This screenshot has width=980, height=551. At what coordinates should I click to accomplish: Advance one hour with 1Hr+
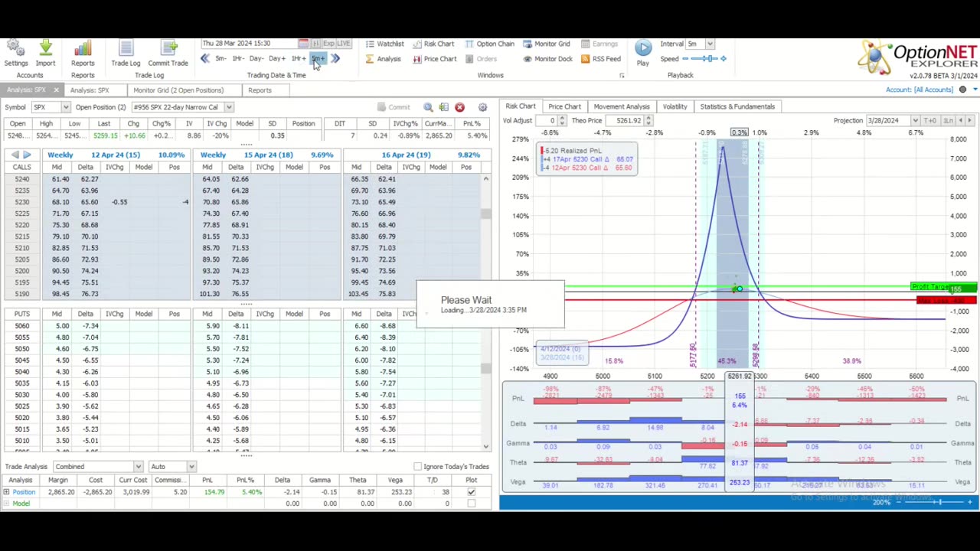299,59
